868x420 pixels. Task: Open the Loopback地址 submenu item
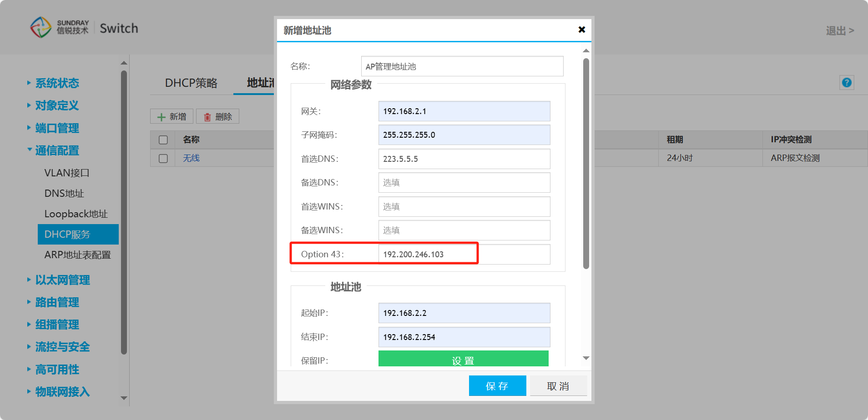pyautogui.click(x=76, y=214)
